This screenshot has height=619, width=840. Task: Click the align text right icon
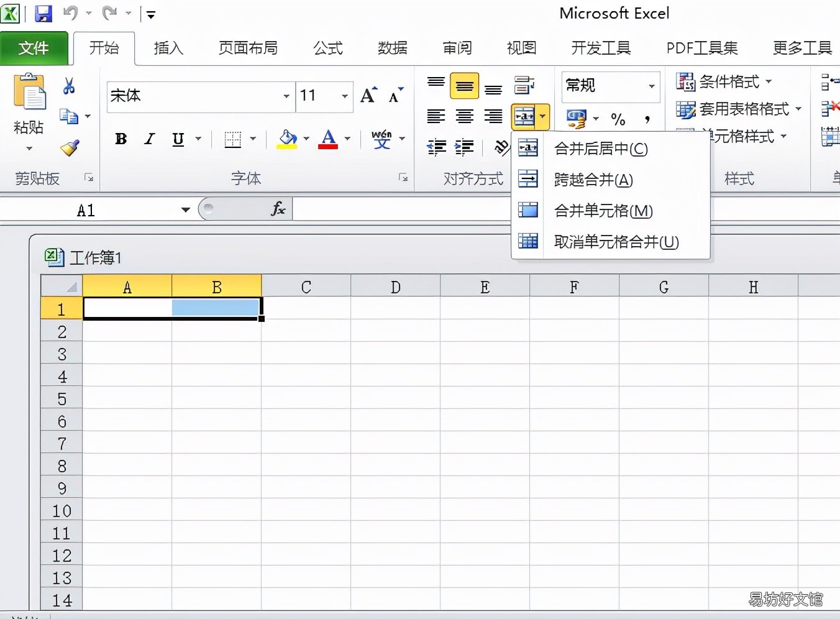[493, 116]
